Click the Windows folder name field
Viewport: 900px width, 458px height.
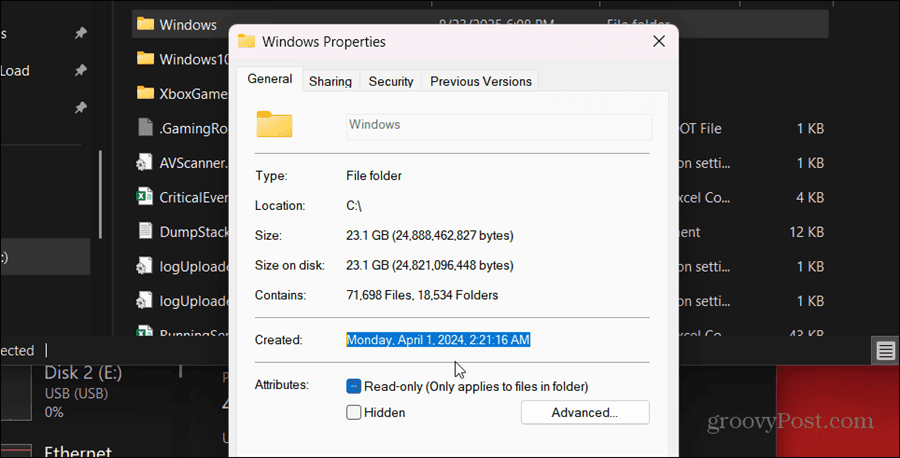499,126
